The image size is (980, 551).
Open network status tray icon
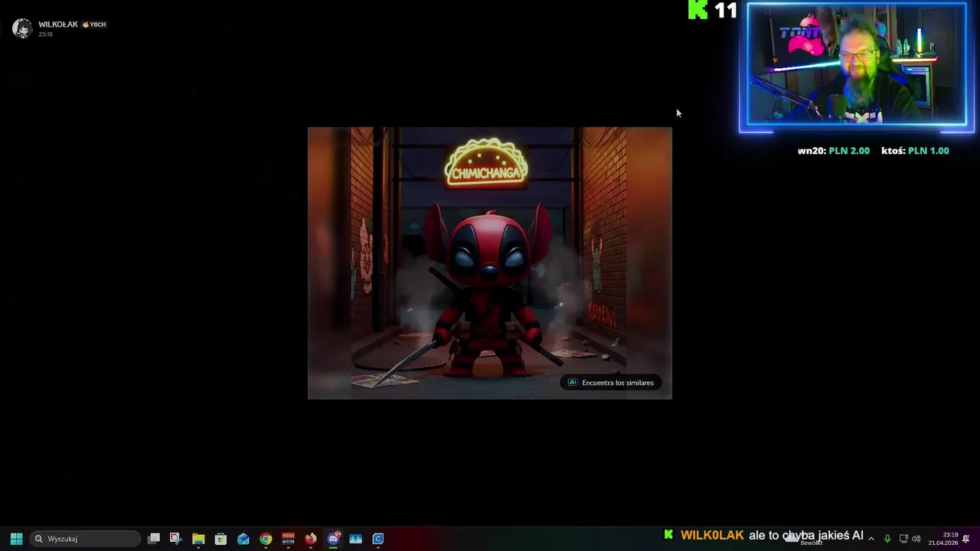[903, 539]
